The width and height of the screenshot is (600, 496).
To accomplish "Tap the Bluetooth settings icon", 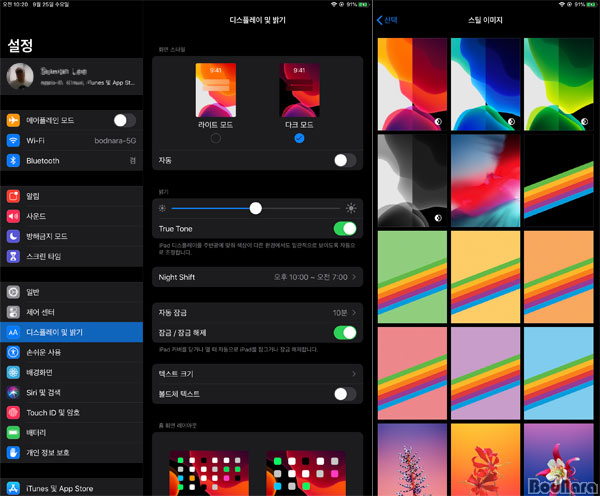I will coord(13,160).
